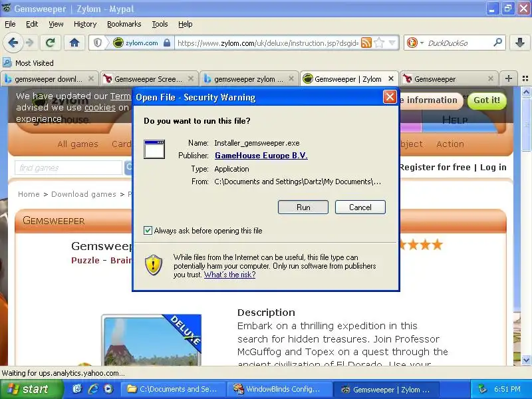Switch to 'WindowBlinds Config...' taskbar window
532x399 pixels.
pyautogui.click(x=279, y=389)
